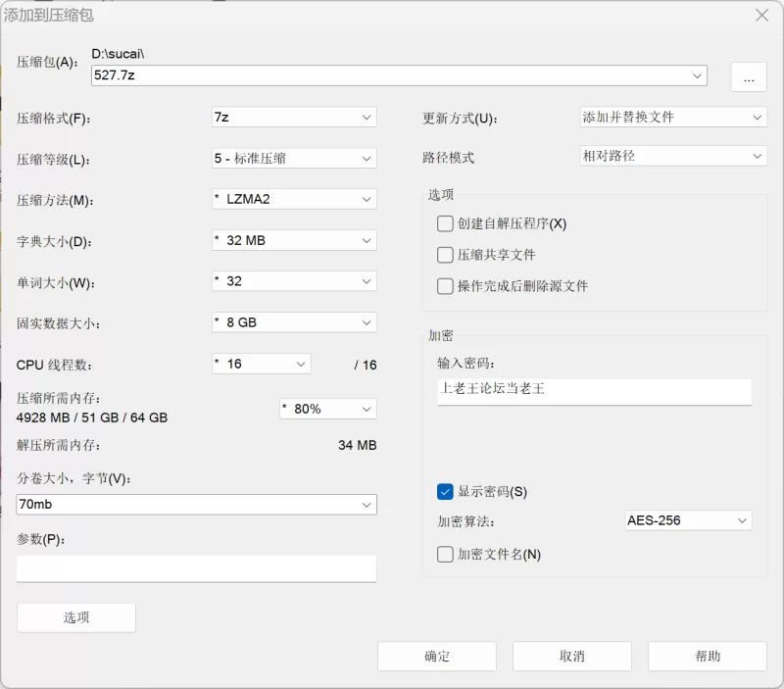This screenshot has height=689, width=784.
Task: Enable delete source files after operation
Action: pyautogui.click(x=446, y=286)
